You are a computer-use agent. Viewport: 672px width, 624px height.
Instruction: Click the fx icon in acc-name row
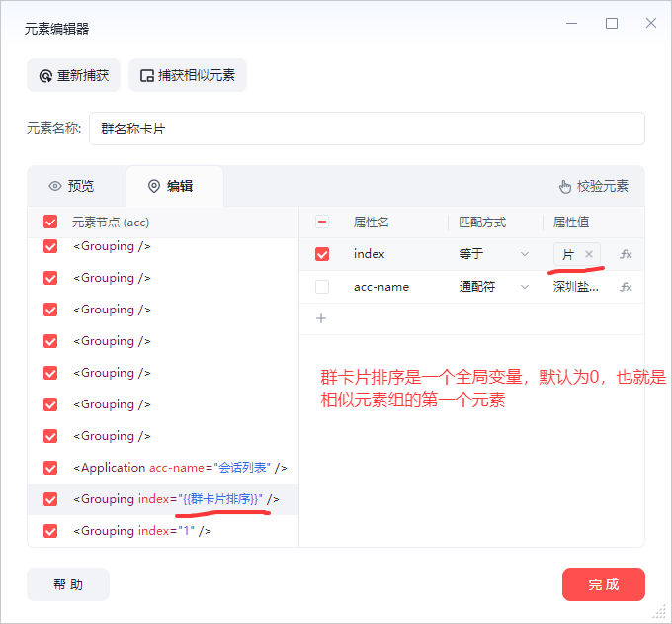click(626, 287)
